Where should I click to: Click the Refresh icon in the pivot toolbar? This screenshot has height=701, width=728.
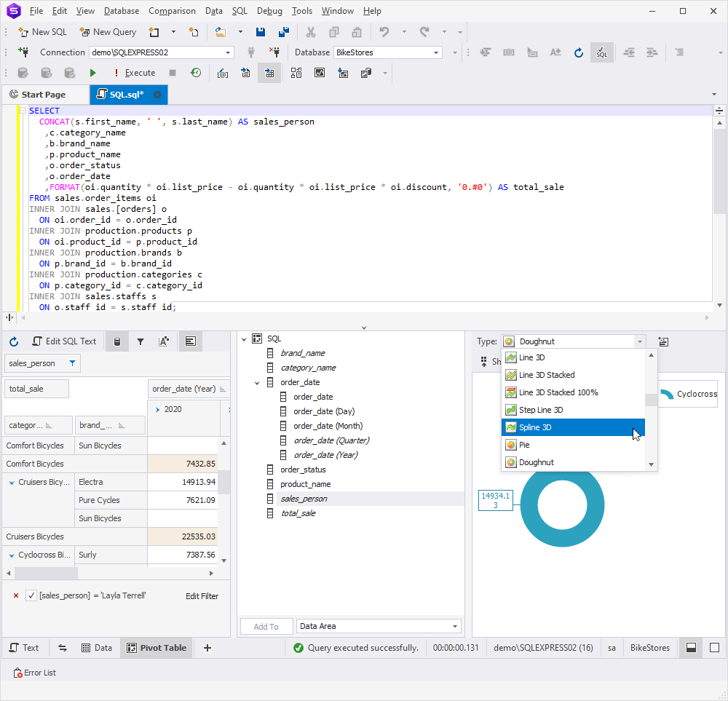coord(14,341)
